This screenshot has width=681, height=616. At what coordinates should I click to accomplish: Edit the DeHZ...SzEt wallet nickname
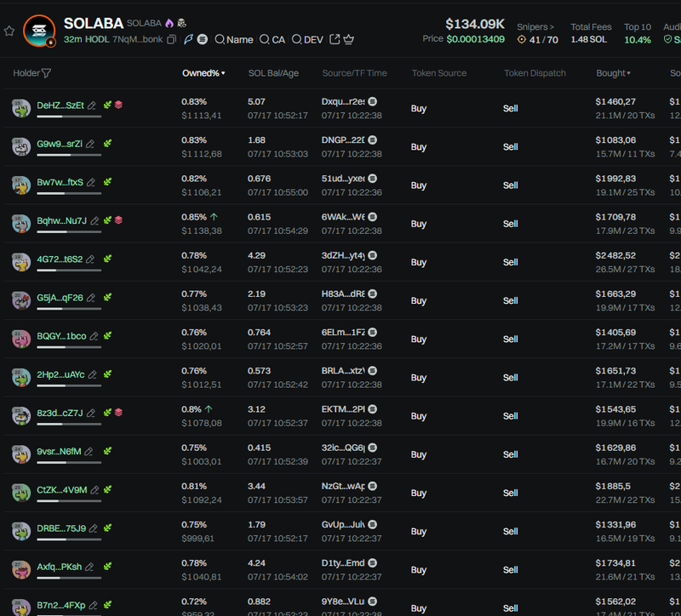[x=92, y=106]
